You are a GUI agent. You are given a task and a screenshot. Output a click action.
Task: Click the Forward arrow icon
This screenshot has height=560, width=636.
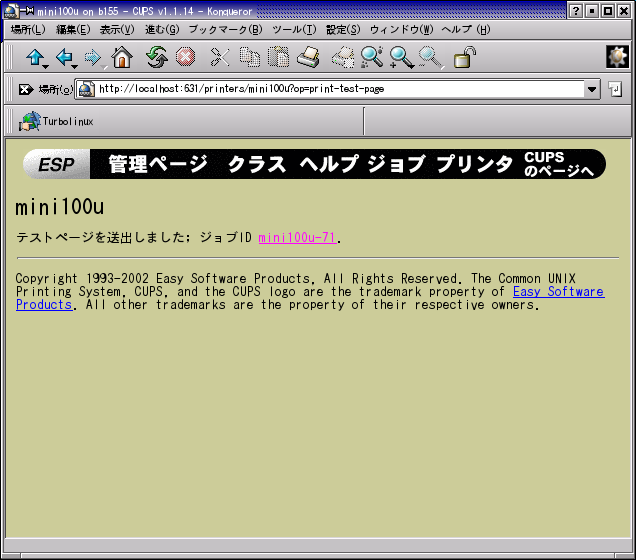92,57
